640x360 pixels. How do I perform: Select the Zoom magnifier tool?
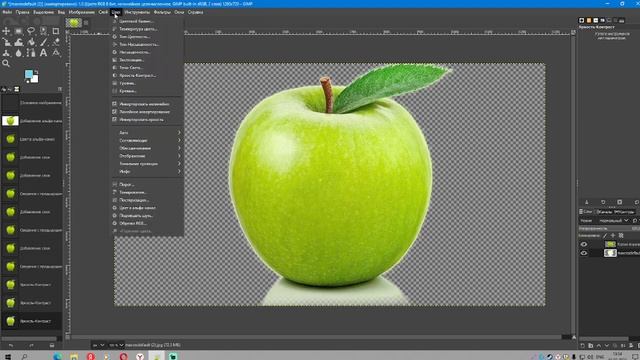(6, 64)
